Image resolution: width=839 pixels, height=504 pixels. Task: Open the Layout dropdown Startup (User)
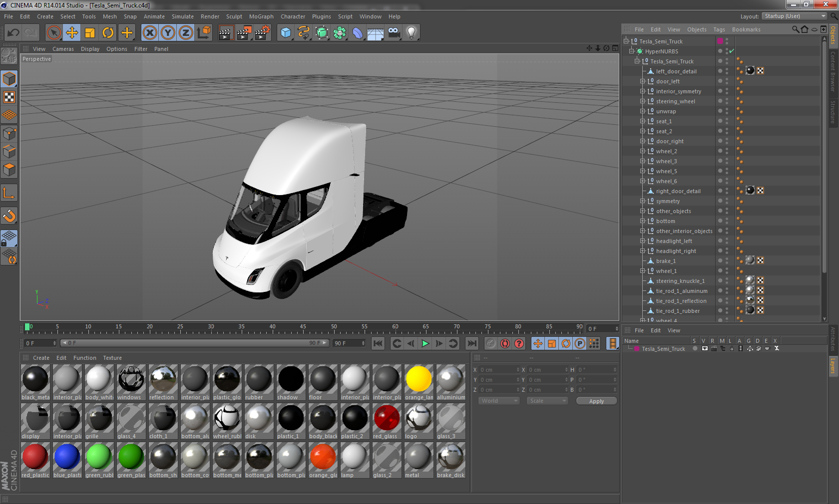coord(795,16)
